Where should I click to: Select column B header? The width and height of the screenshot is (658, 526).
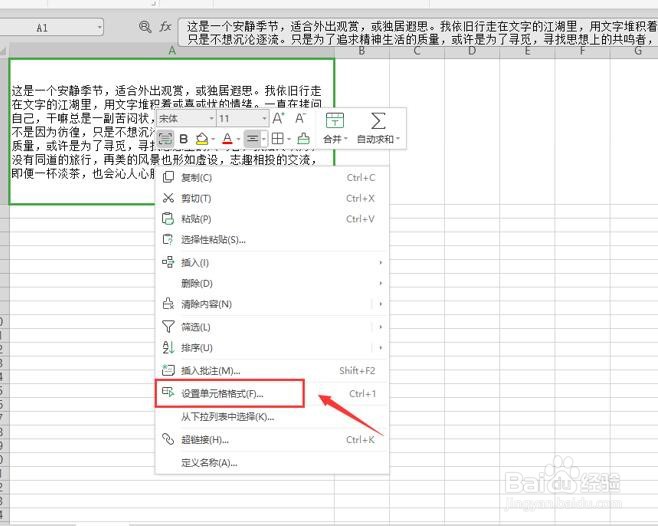[362, 51]
